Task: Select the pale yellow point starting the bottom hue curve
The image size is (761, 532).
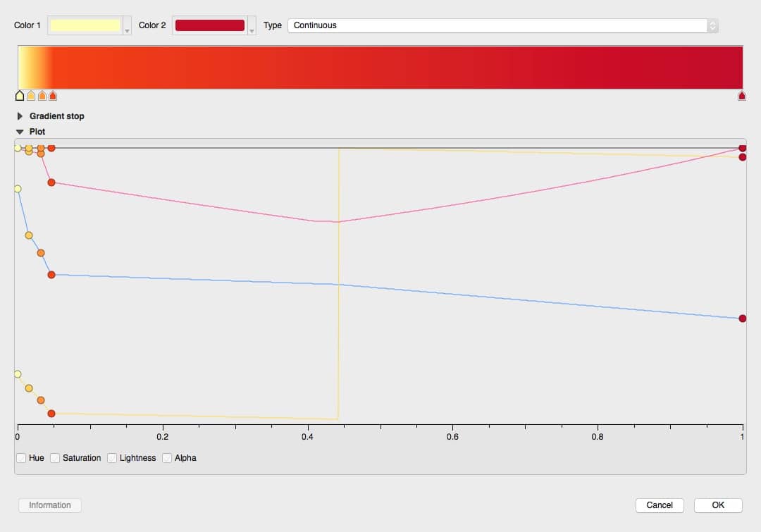Action: pos(18,374)
